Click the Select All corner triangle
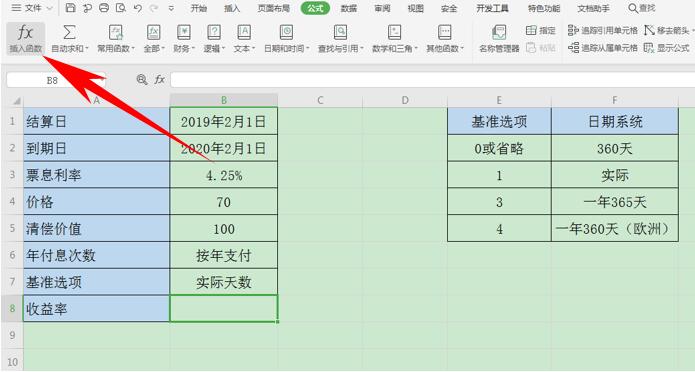 16,101
